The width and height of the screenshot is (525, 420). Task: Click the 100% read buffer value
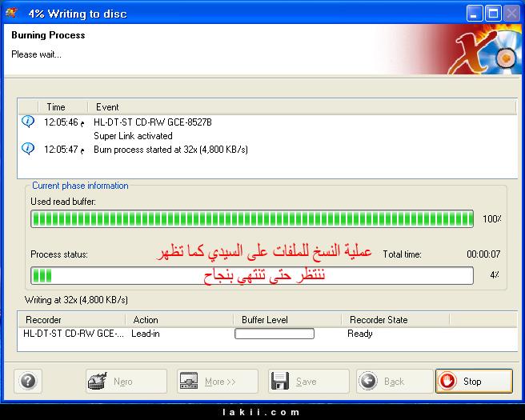click(x=492, y=219)
